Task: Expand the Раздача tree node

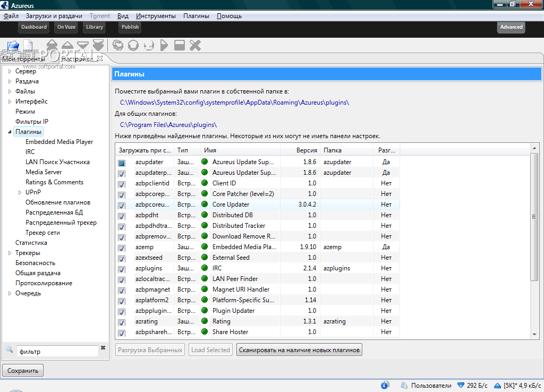Action: (x=10, y=81)
